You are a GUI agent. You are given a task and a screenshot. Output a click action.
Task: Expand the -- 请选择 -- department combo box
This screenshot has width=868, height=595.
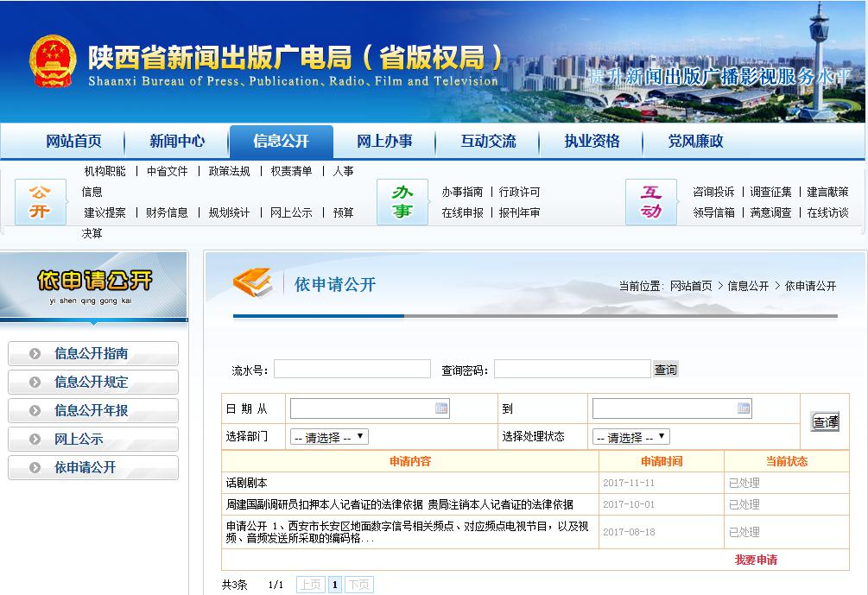pyautogui.click(x=328, y=436)
